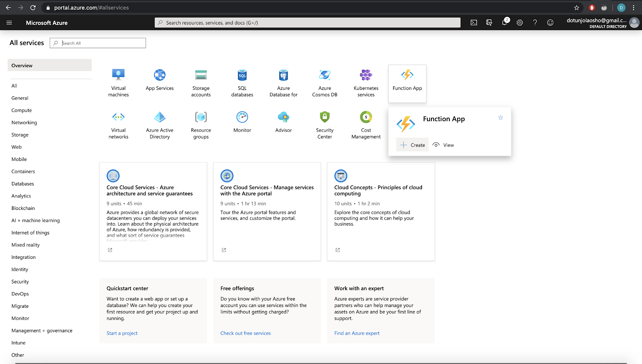
Task: Open the Azure portal hamburger menu
Action: pyautogui.click(x=9, y=23)
